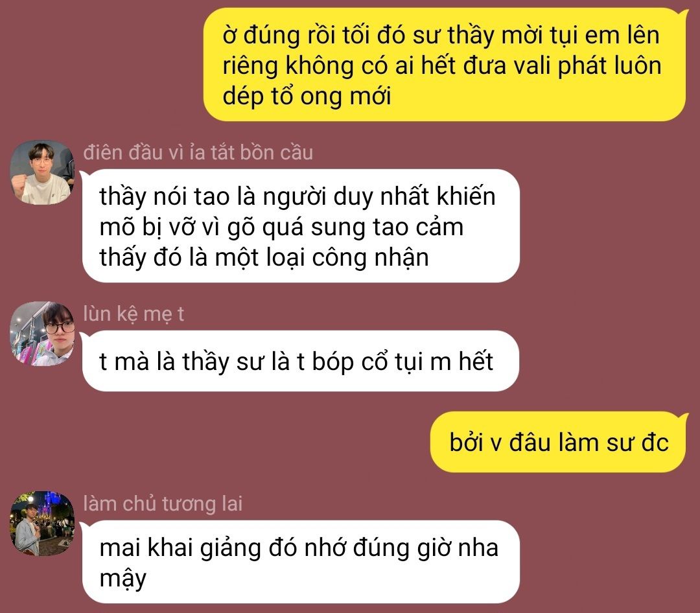Click the words "bóp cổ tụi m hết"
700x613 pixels.
pos(402,362)
